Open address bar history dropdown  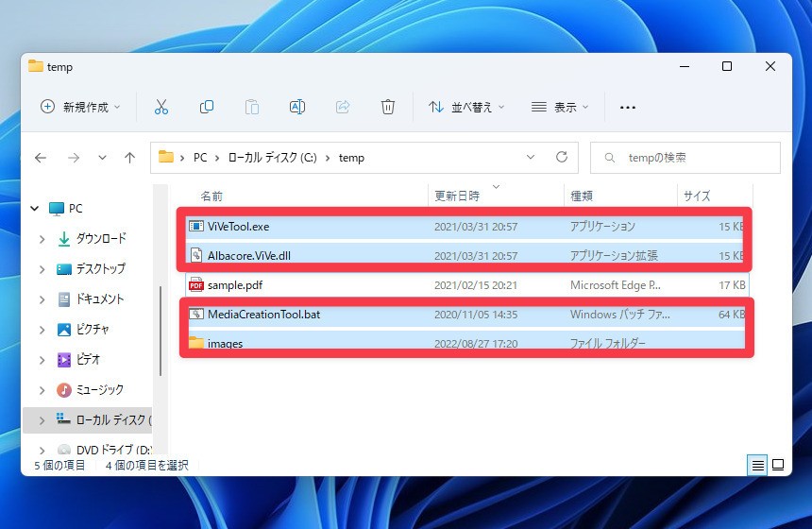531,157
